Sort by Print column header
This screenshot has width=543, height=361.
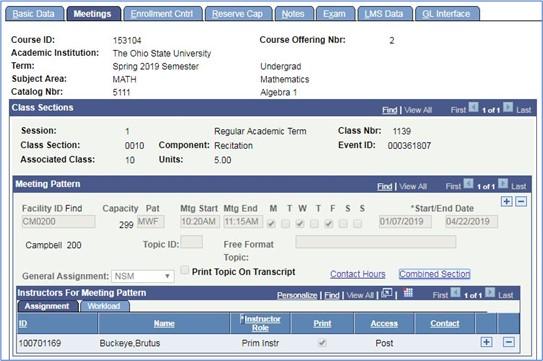point(322,324)
